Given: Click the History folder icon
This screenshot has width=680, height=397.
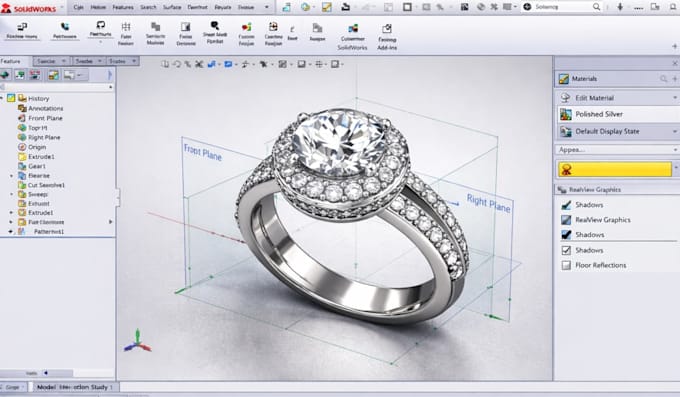Looking at the screenshot, I should click(22, 98).
